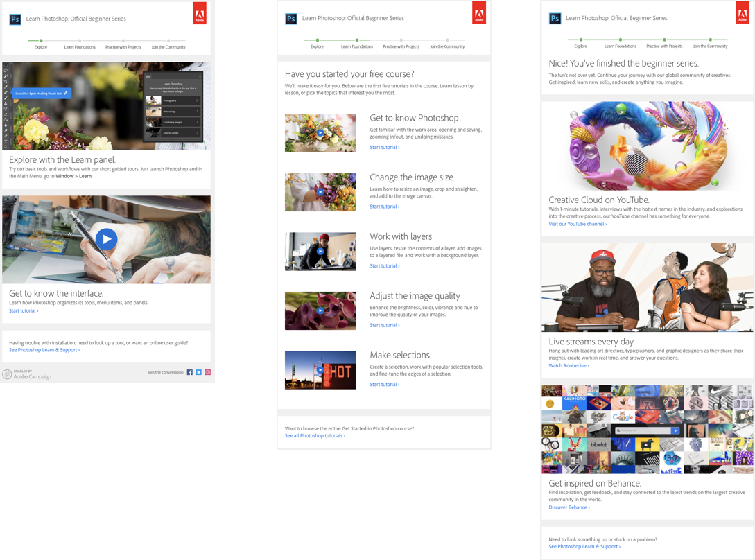Open Start tutorial under Get to know Photoshop
Screen dimensions: 755x560
[385, 148]
